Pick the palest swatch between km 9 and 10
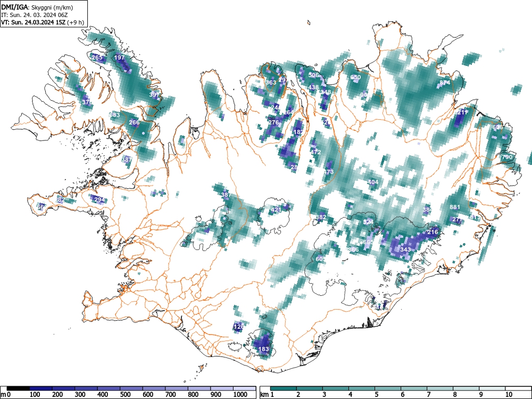532x399 pixels. (492, 388)
